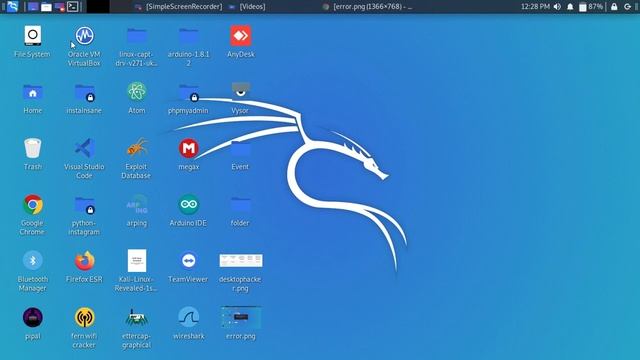Click the lock screen icon

[x=614, y=7]
